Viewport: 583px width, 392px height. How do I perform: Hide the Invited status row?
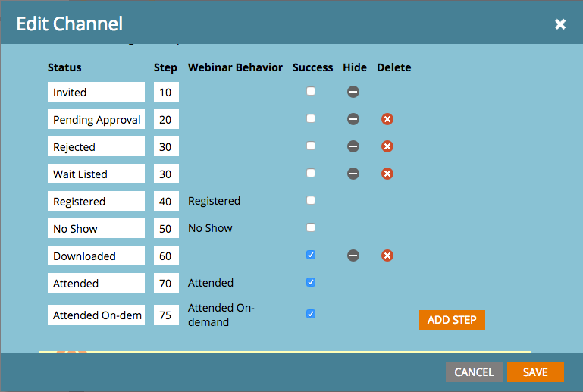click(353, 92)
